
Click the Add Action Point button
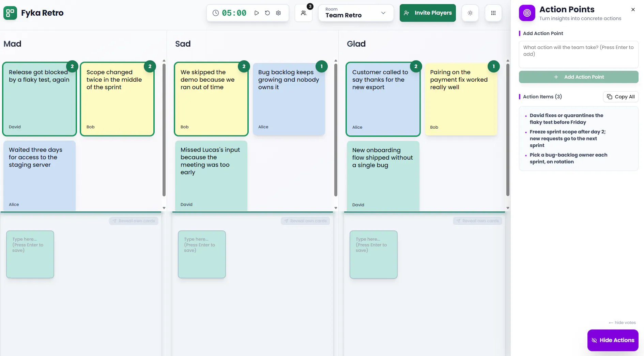579,77
